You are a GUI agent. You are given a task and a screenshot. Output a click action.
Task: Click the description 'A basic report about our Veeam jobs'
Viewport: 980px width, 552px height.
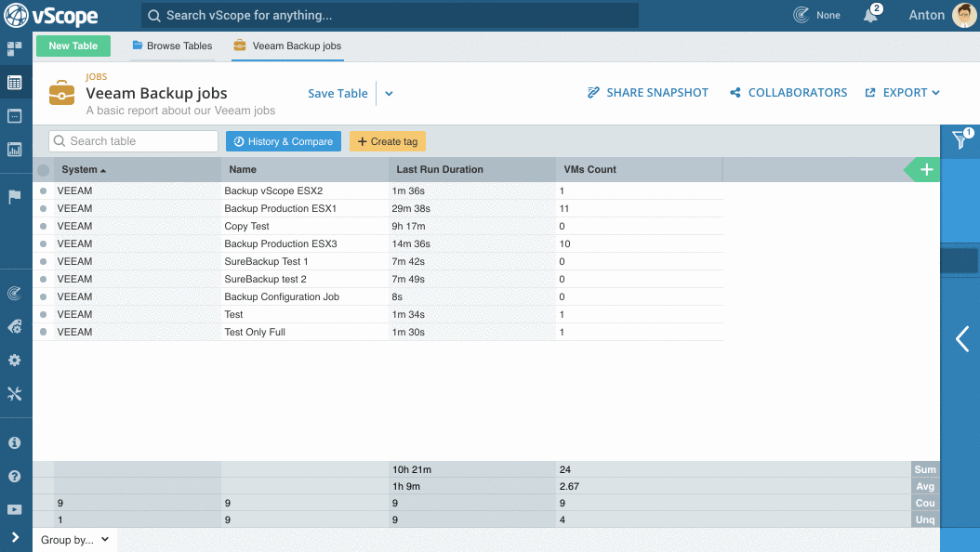pos(180,111)
